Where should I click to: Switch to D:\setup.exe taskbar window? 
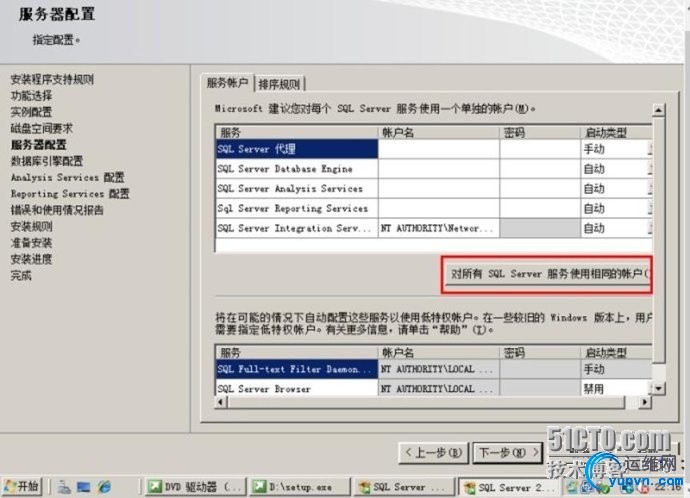pos(299,487)
